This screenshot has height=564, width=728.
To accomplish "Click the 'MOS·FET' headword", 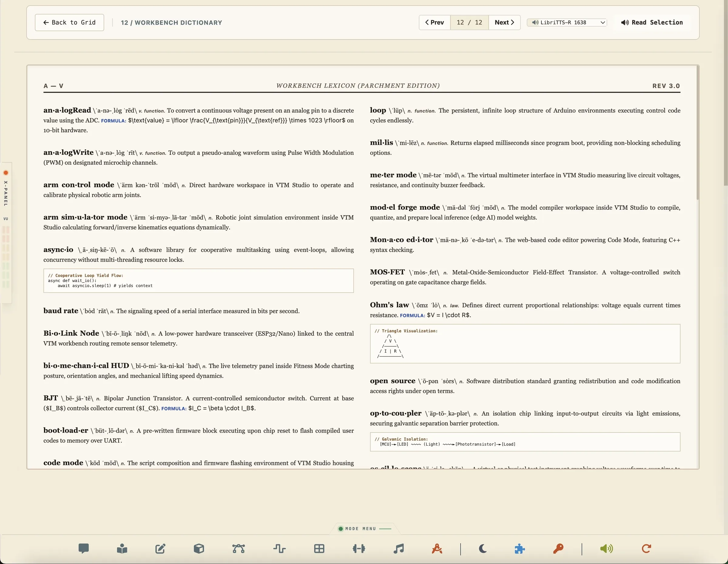I will pos(387,272).
